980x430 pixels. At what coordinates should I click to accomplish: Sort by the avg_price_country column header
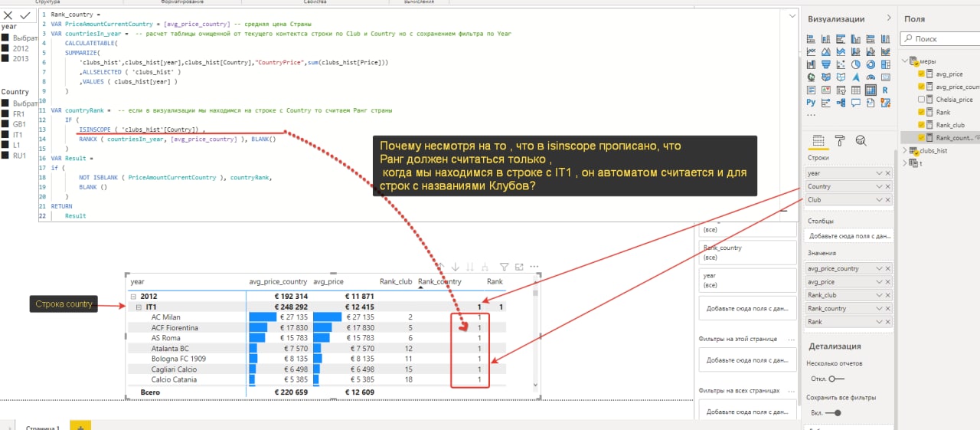coord(278,282)
